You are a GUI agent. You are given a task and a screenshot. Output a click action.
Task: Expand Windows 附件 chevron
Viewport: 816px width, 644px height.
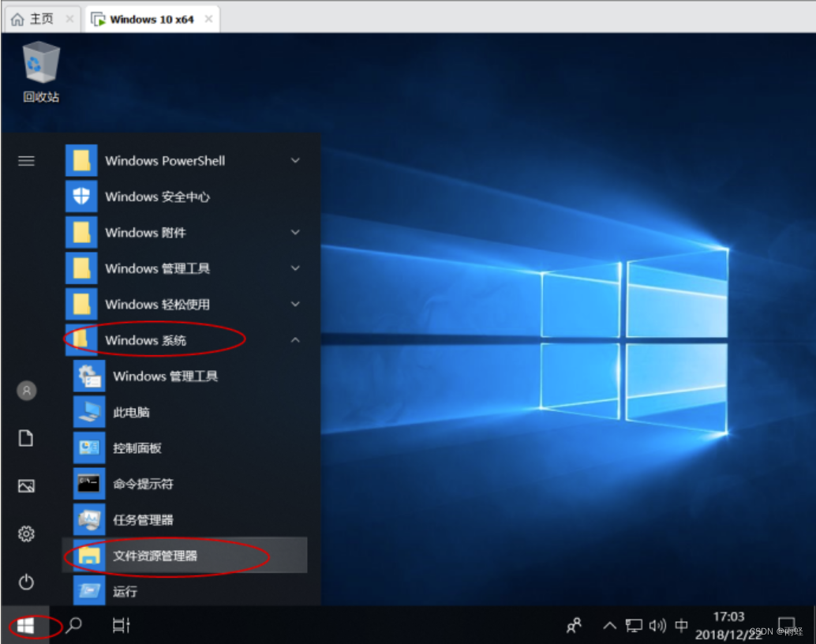pos(295,232)
